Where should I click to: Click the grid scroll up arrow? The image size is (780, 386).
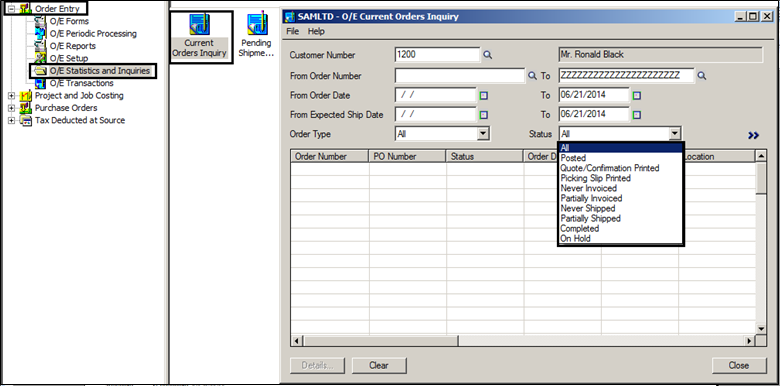[x=761, y=156]
